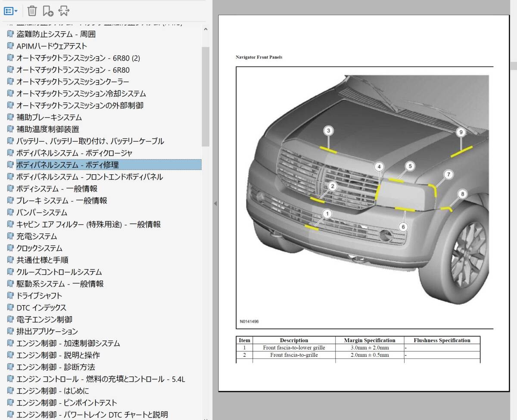Open bookmark APIMハードウェアテスト
Image resolution: width=517 pixels, height=420 pixels.
coord(52,46)
